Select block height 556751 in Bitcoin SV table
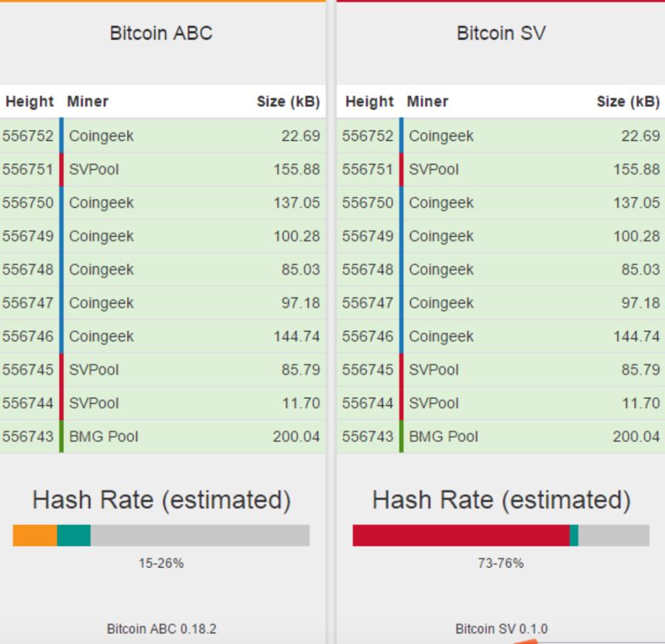665x644 pixels. point(367,169)
